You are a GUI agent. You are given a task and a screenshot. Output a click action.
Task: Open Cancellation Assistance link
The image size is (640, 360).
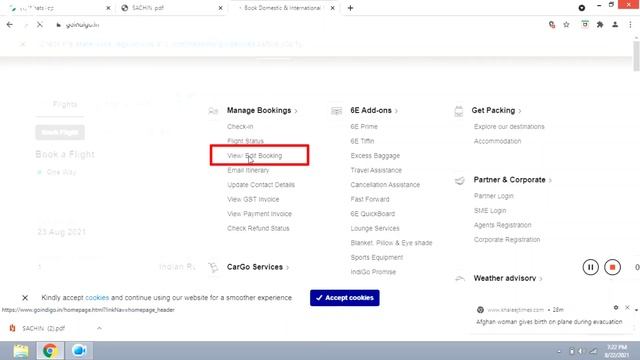coord(385,185)
